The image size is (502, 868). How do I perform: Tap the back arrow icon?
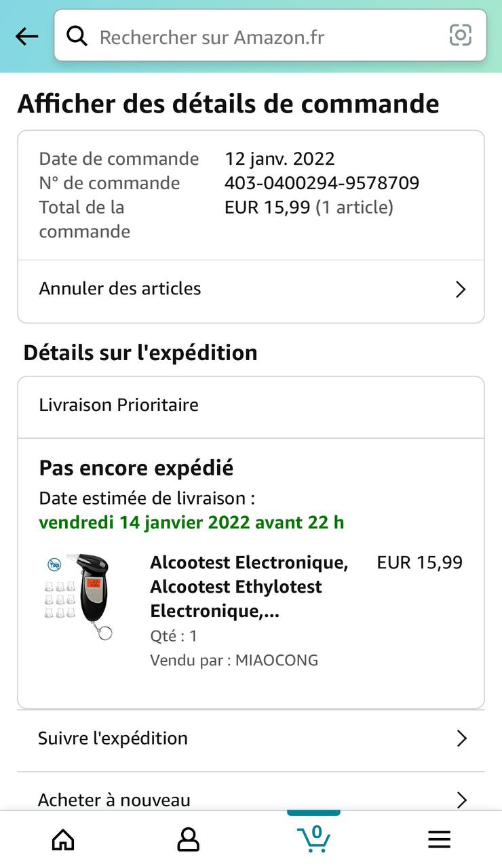26,37
